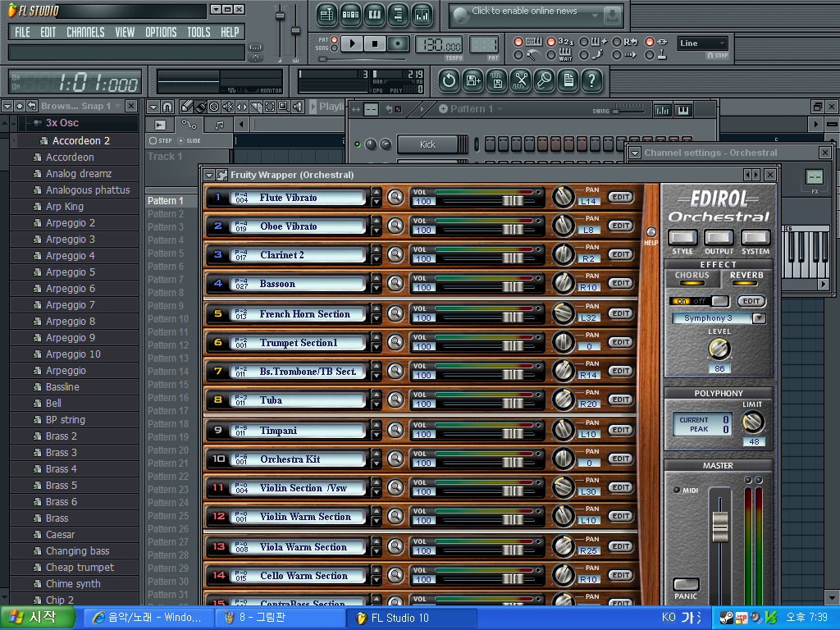Click the one-click recording microphone icon

(545, 81)
